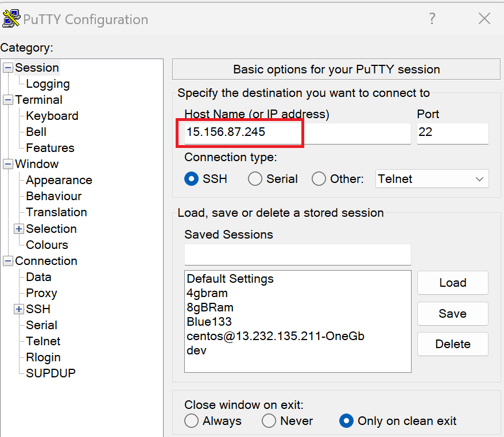
Task: Select the SSH connection type radio button
Action: [191, 179]
